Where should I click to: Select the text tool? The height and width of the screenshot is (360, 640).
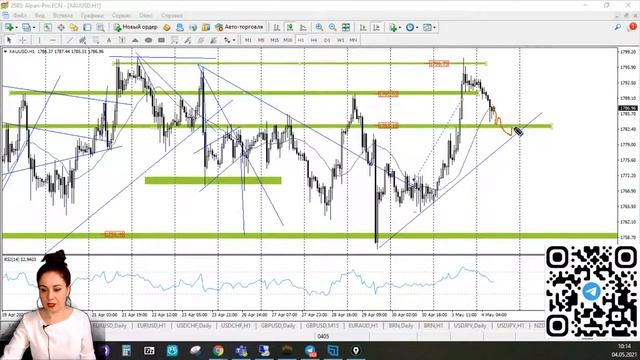109,40
